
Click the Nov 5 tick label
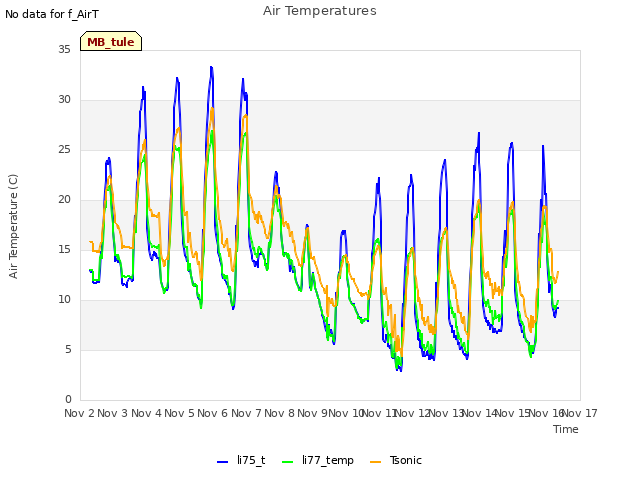pyautogui.click(x=179, y=413)
